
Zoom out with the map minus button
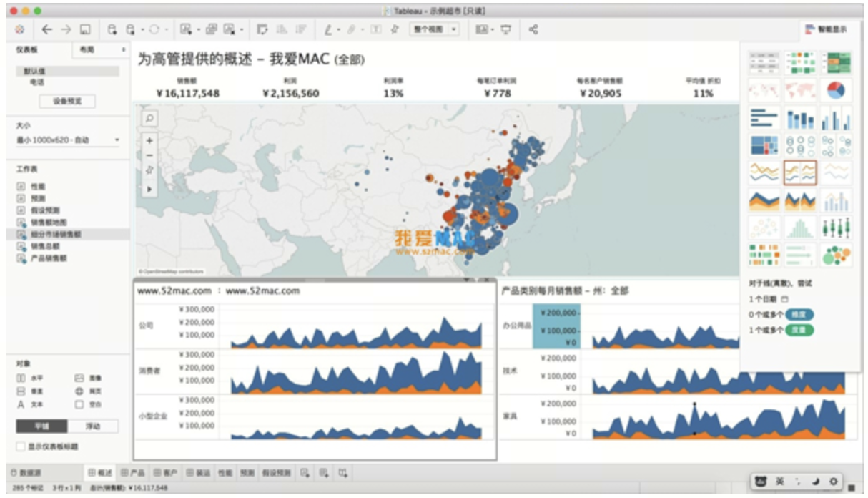(x=149, y=155)
